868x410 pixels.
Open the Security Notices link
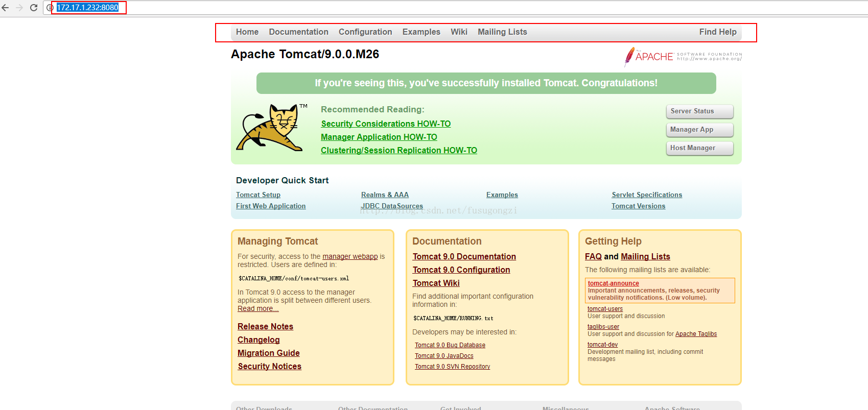click(x=270, y=366)
